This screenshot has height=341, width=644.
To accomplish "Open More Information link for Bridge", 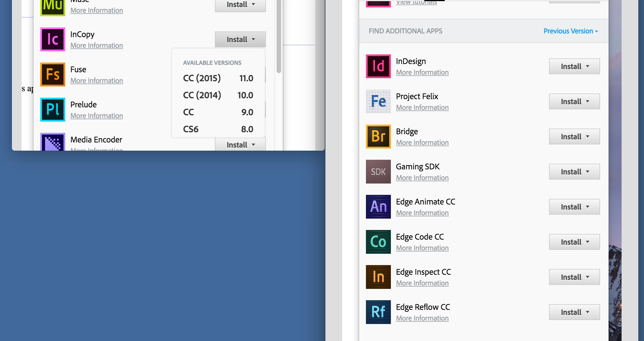I will (422, 143).
